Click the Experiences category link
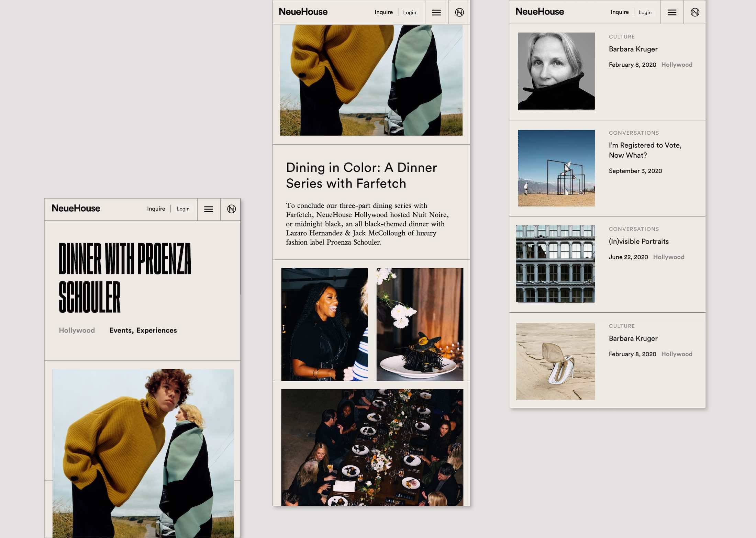The height and width of the screenshot is (538, 756). coord(156,330)
